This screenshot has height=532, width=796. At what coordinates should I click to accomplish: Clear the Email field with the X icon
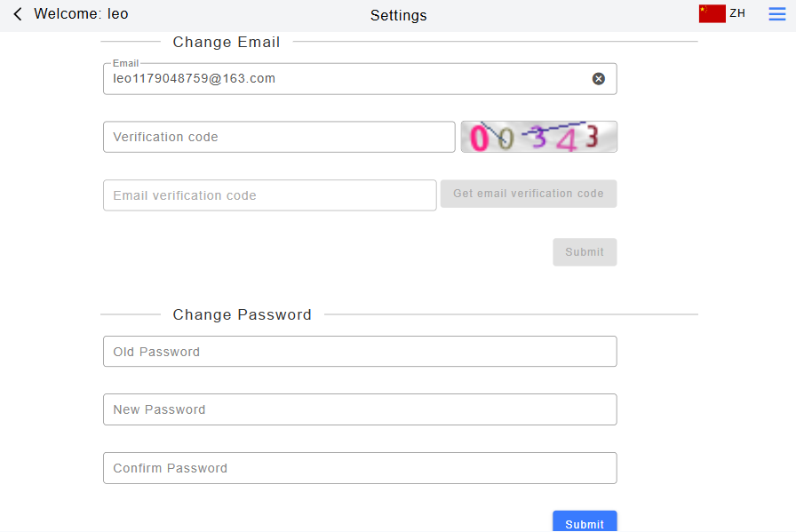pos(599,79)
